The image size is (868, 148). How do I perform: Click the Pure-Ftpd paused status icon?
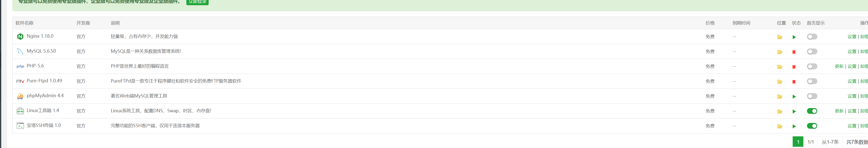794,82
